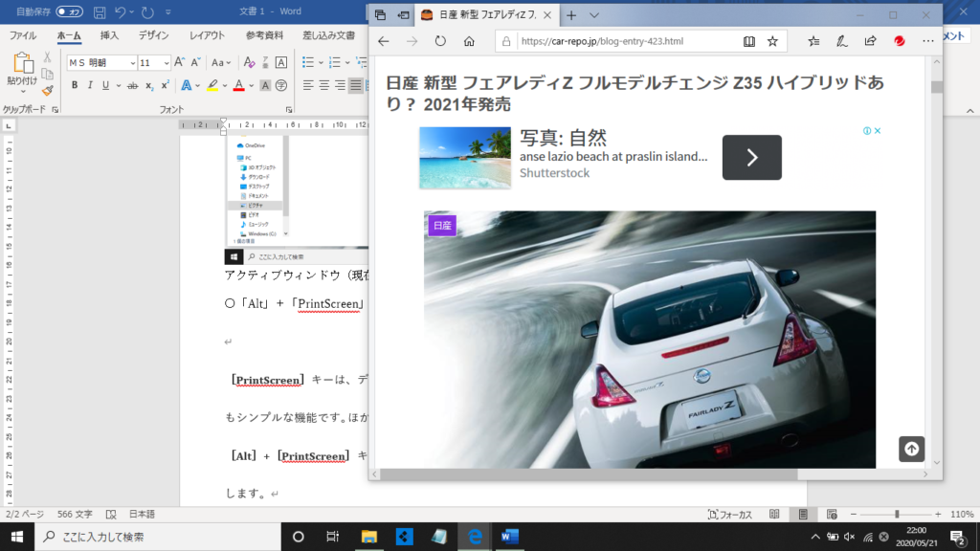
Task: Open the Edge favorites hub
Action: pyautogui.click(x=813, y=41)
